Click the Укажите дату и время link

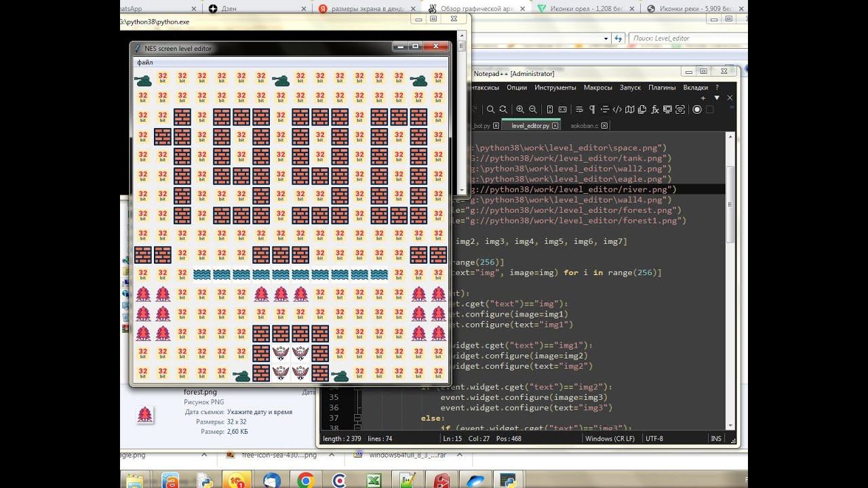[x=260, y=412]
